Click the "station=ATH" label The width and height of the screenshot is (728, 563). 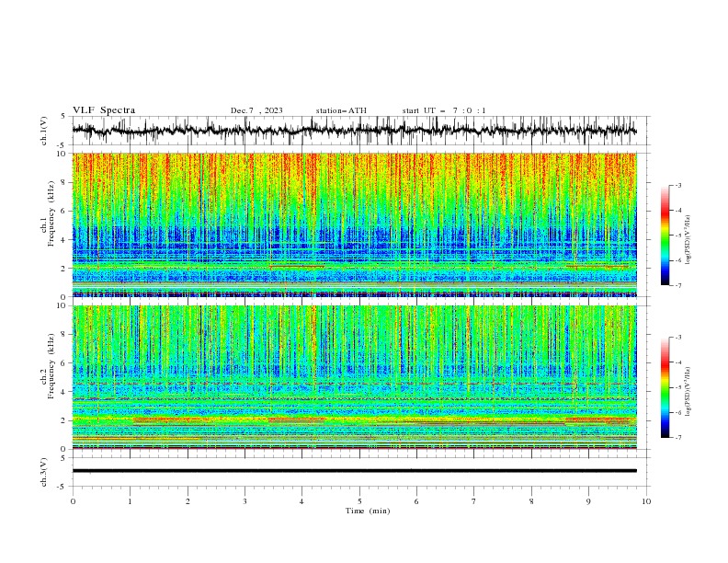(341, 110)
